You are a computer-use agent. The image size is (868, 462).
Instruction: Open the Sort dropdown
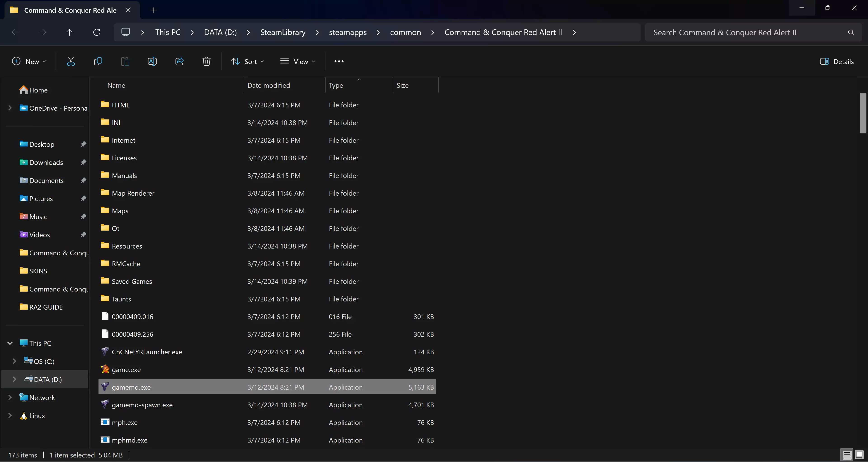(x=248, y=61)
